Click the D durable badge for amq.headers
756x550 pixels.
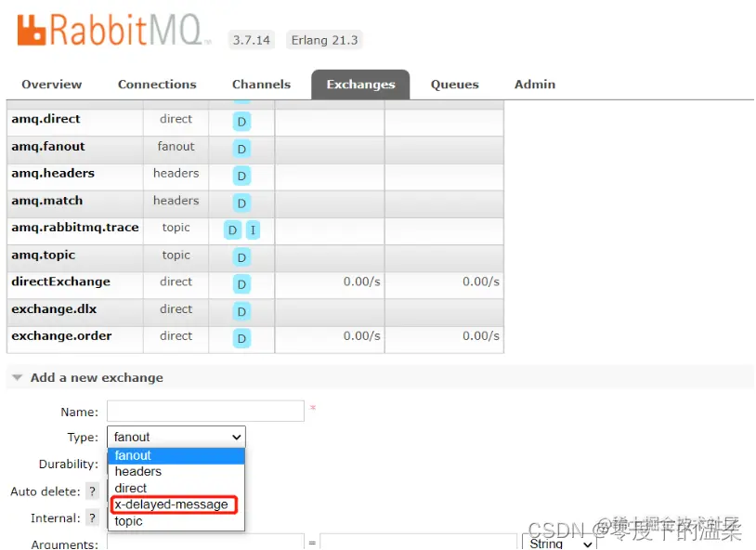(x=241, y=176)
